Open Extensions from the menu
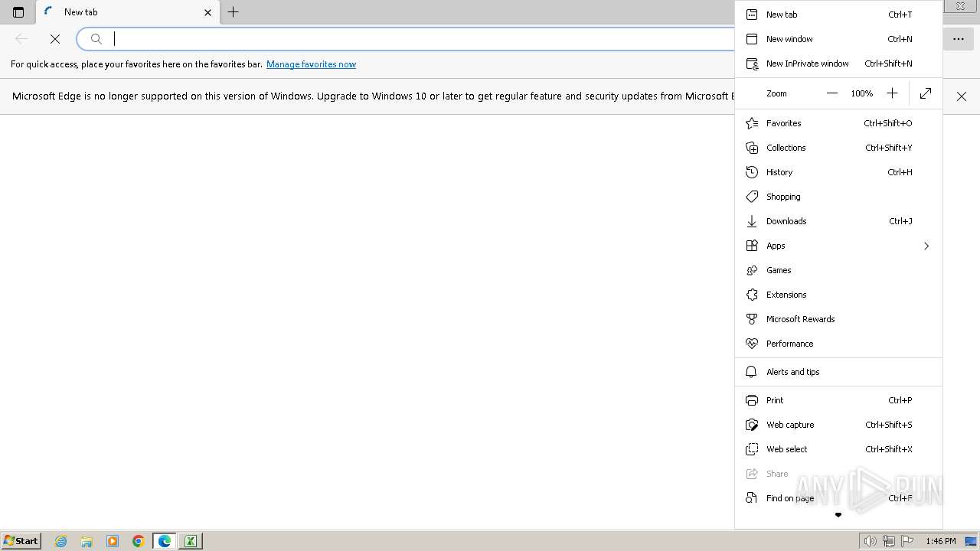The height and width of the screenshot is (551, 980). (838, 295)
